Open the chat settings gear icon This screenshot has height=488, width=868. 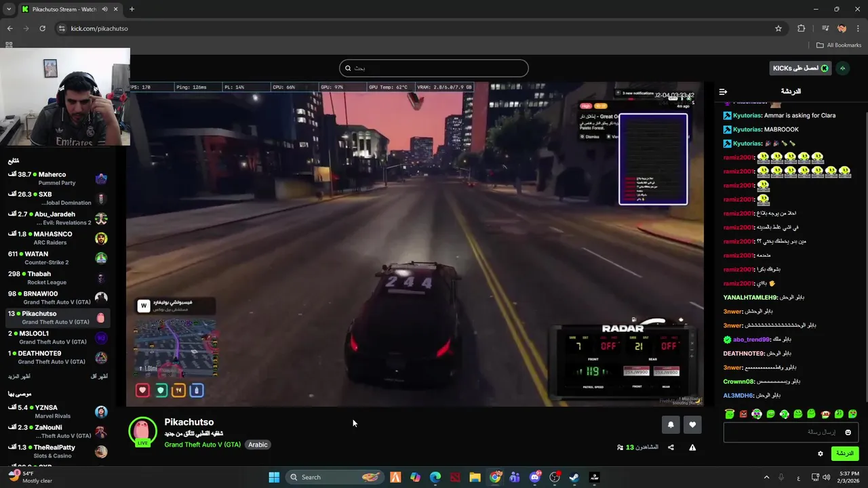tap(821, 453)
